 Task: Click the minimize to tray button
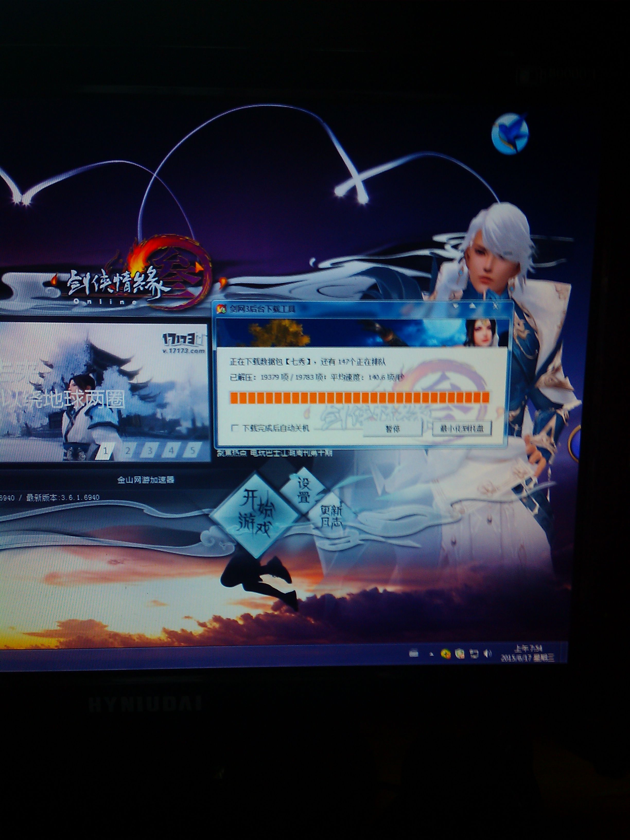[462, 429]
